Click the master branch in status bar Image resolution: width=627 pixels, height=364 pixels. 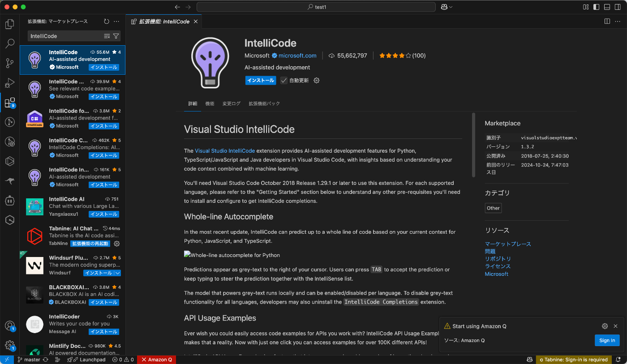point(29,360)
